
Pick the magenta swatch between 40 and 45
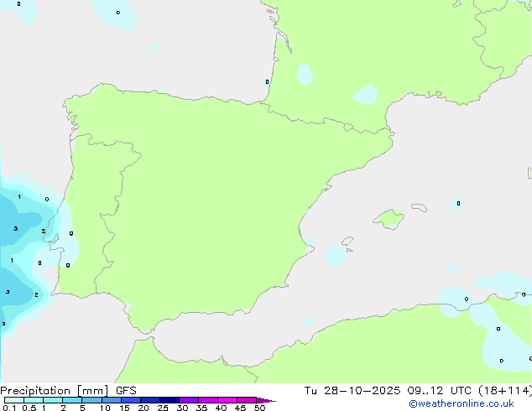pyautogui.click(x=227, y=400)
